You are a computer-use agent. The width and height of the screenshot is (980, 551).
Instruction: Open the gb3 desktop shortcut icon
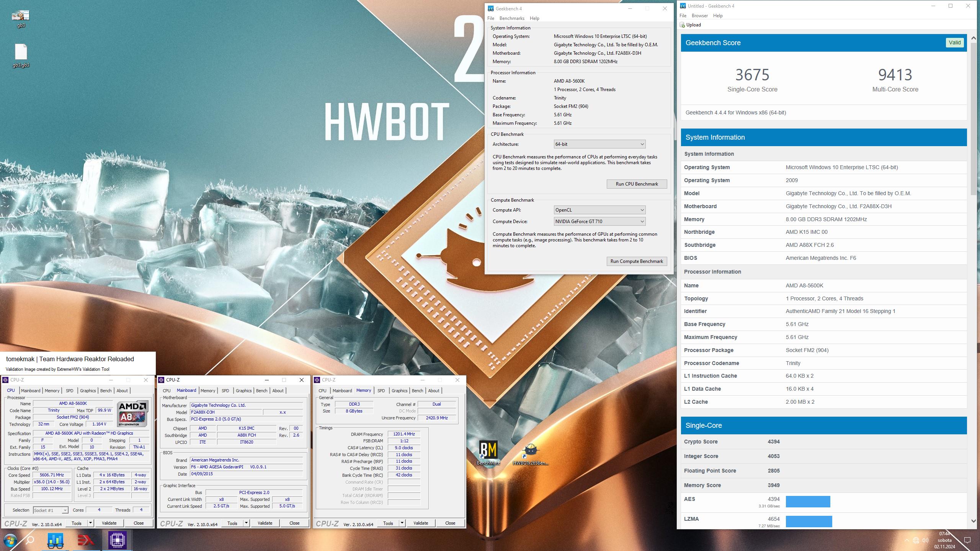(21, 19)
